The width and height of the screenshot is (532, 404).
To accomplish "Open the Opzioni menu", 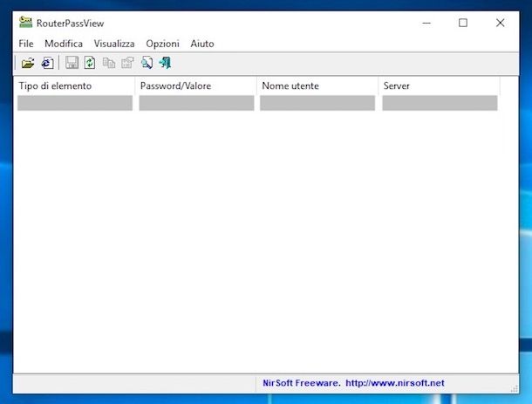I will pos(162,44).
